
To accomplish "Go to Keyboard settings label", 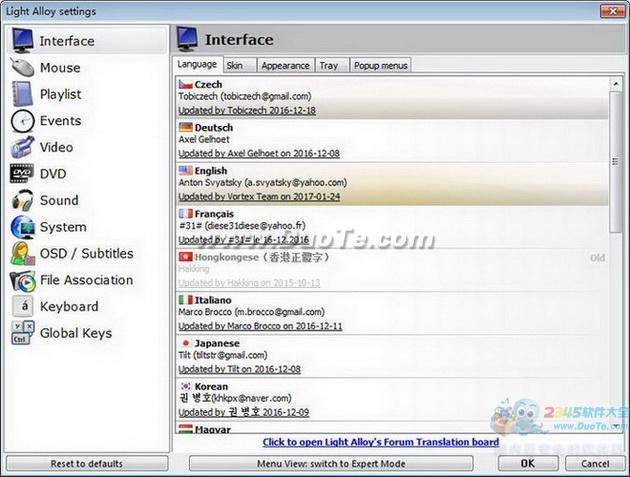I will (69, 307).
